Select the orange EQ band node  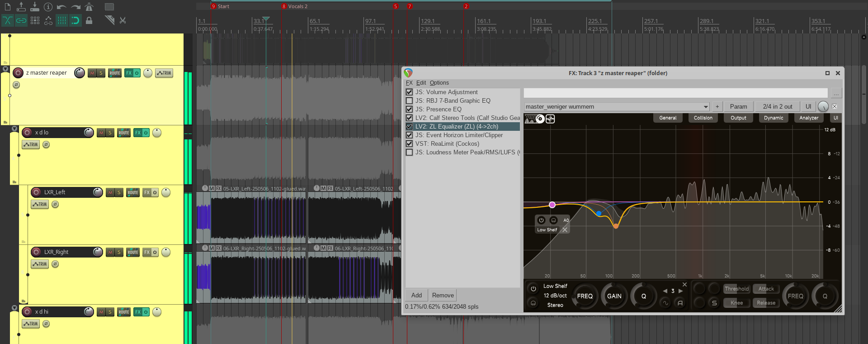coord(616,226)
